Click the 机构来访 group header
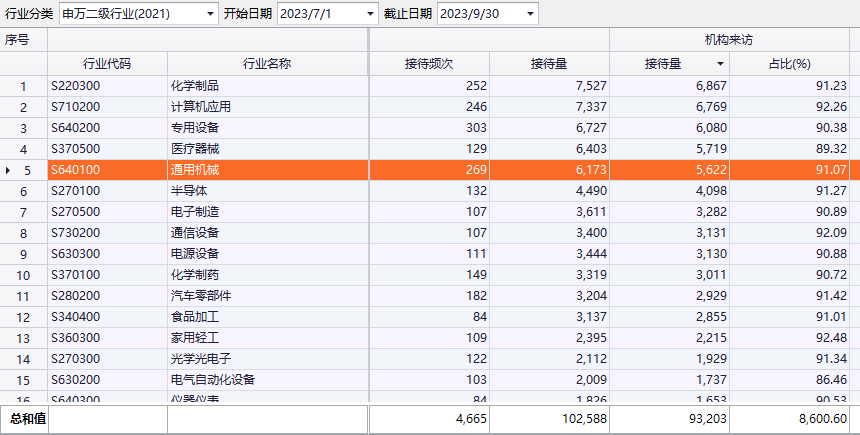The image size is (860, 435). [x=728, y=40]
